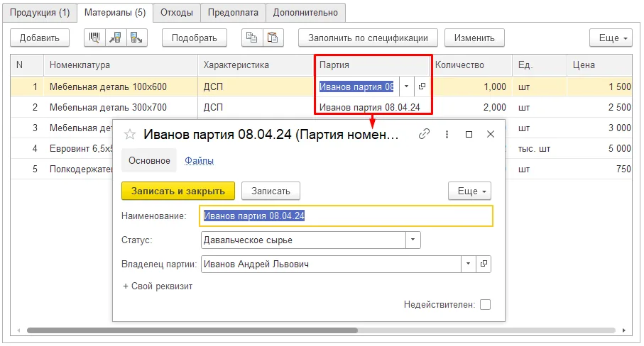Click the scrollbar left arrow
Viewport: 644px width, 346px height.
tap(18, 330)
